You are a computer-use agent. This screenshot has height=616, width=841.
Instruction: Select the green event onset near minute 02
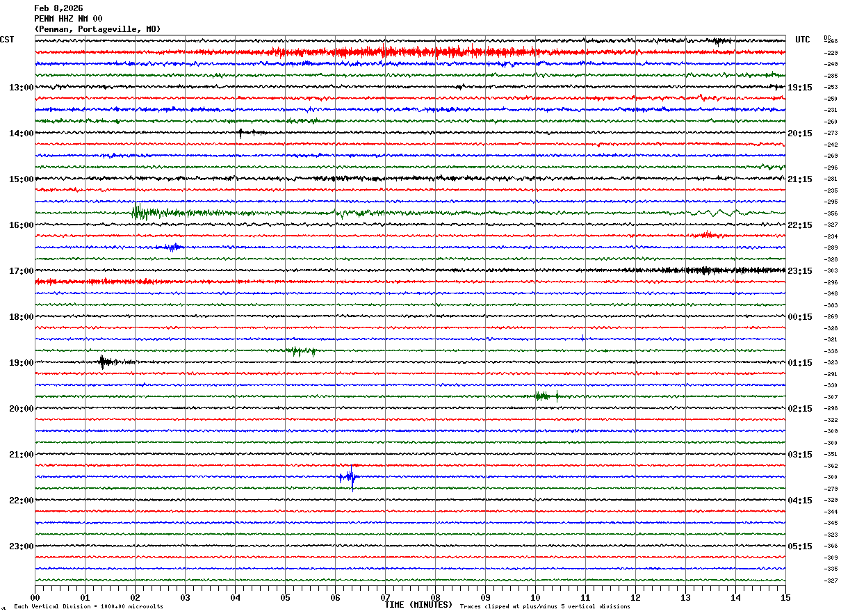137,212
